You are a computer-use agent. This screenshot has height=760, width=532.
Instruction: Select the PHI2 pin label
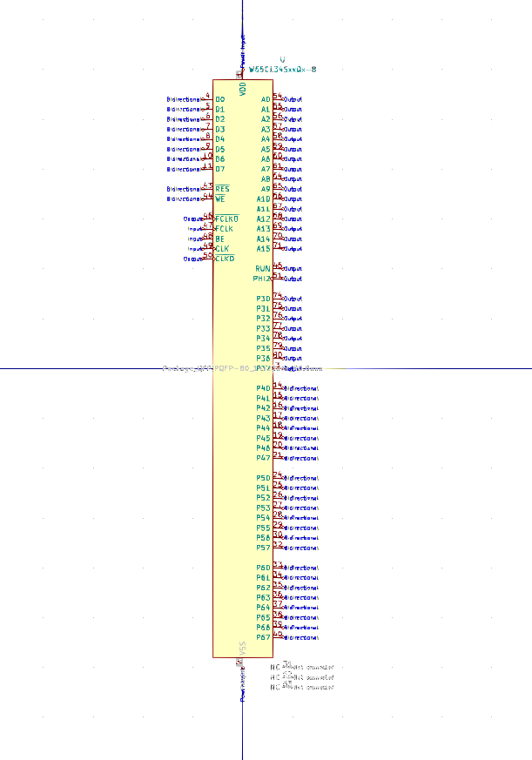coord(262,279)
